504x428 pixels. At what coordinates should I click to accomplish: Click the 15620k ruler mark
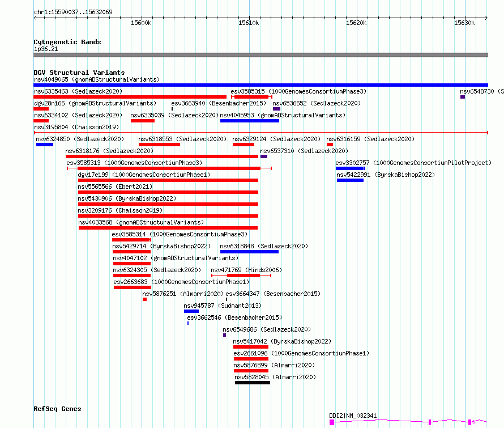coord(356,23)
